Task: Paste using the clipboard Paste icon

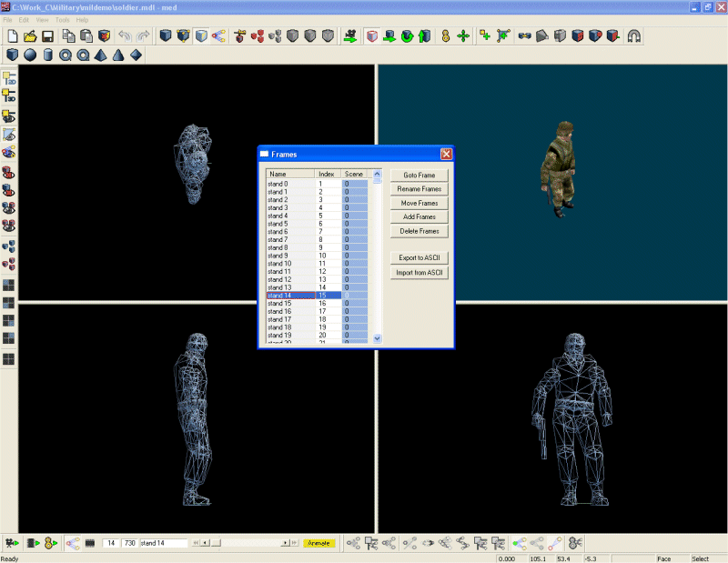Action: point(86,36)
